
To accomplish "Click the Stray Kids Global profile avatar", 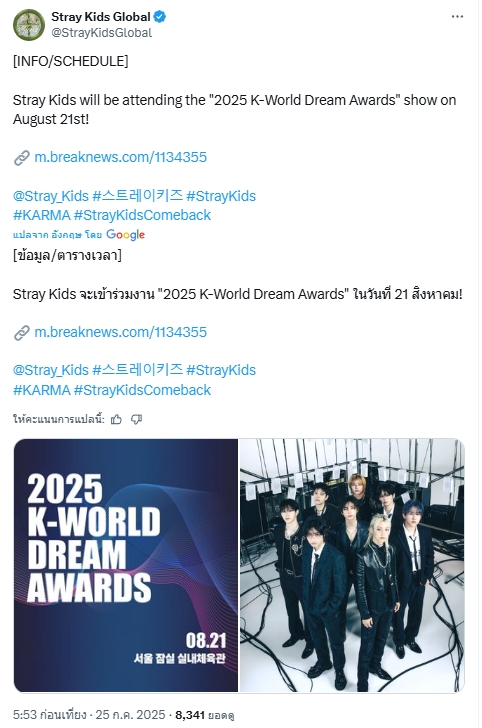I will coord(29,25).
